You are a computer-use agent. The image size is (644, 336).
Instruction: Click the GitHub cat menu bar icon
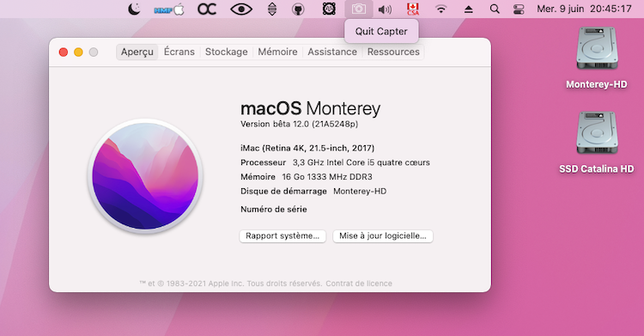[x=298, y=9]
